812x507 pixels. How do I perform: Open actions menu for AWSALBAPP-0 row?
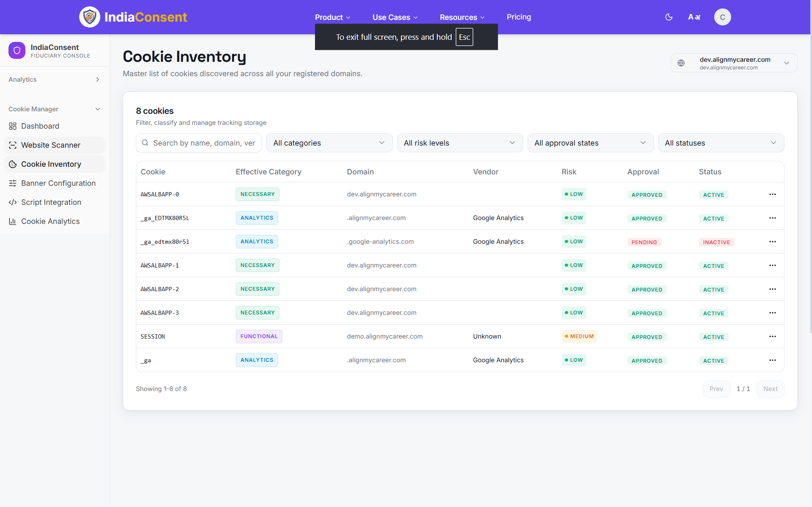coord(773,194)
